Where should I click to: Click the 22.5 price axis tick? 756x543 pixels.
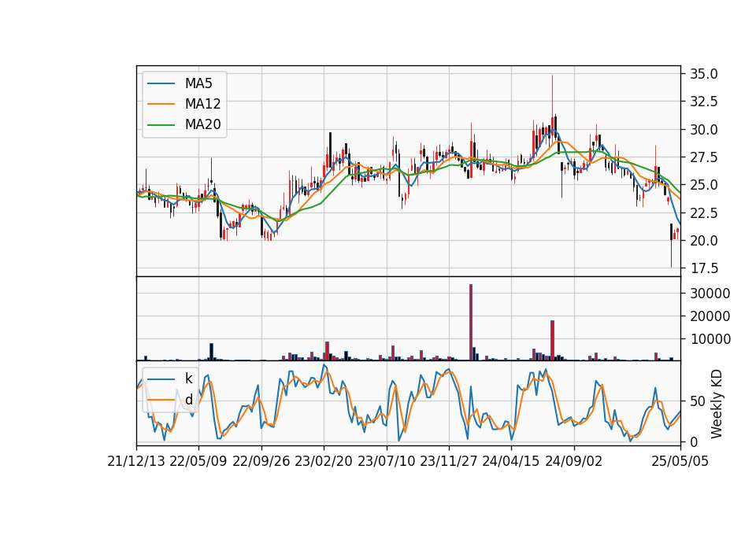click(704, 213)
